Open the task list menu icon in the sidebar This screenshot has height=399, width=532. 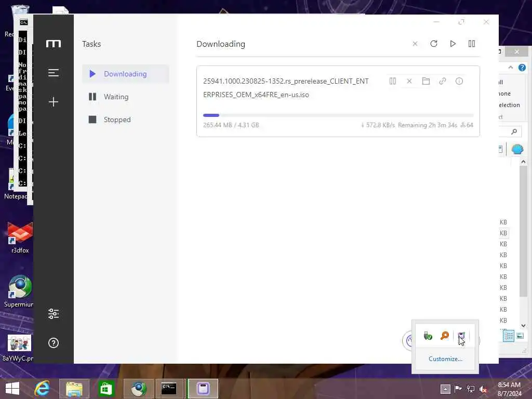54,73
